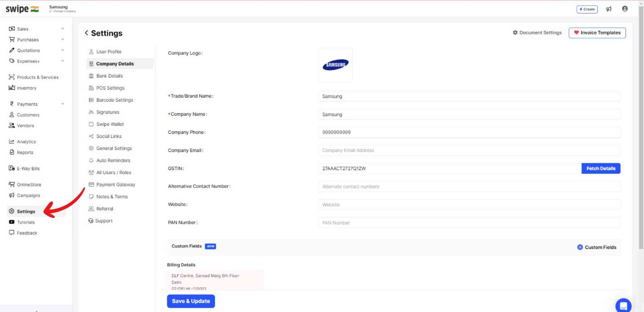Click the Company Name input field
This screenshot has width=644, height=312.
[x=469, y=114]
